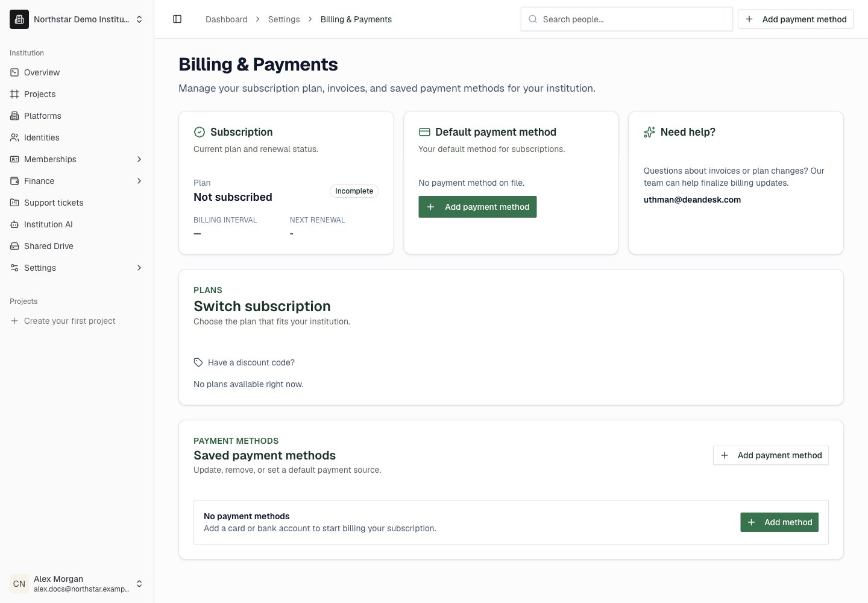Open the Identities page
Screen dimensions: 868x603
[77, 137]
